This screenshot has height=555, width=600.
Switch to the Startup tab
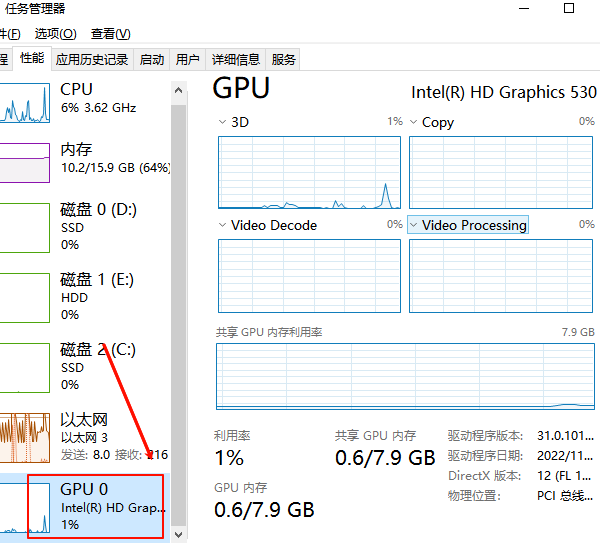152,59
